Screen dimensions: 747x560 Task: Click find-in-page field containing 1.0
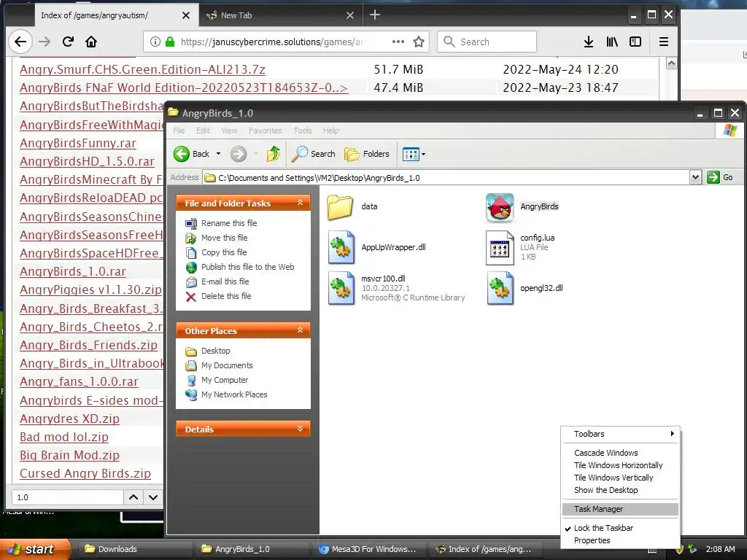(67, 497)
